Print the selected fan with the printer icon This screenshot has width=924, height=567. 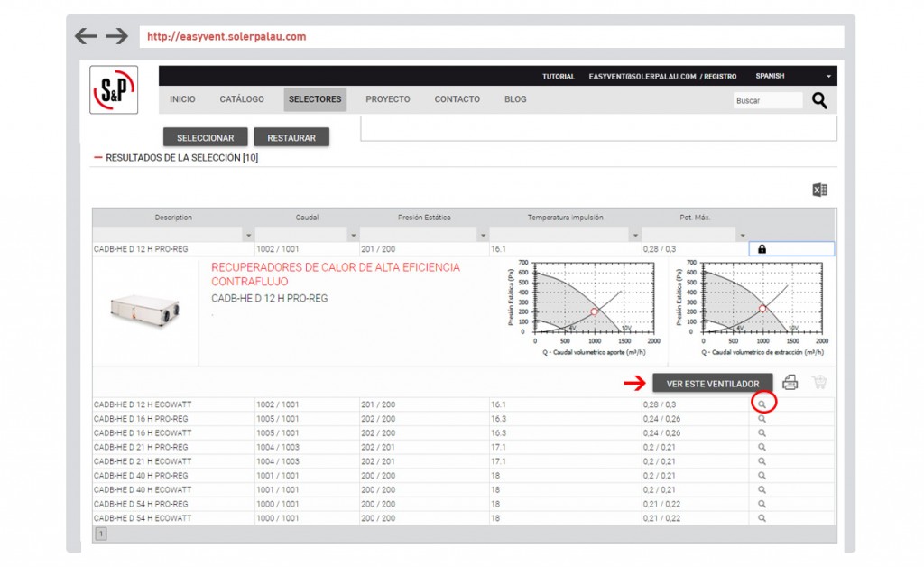tap(790, 383)
